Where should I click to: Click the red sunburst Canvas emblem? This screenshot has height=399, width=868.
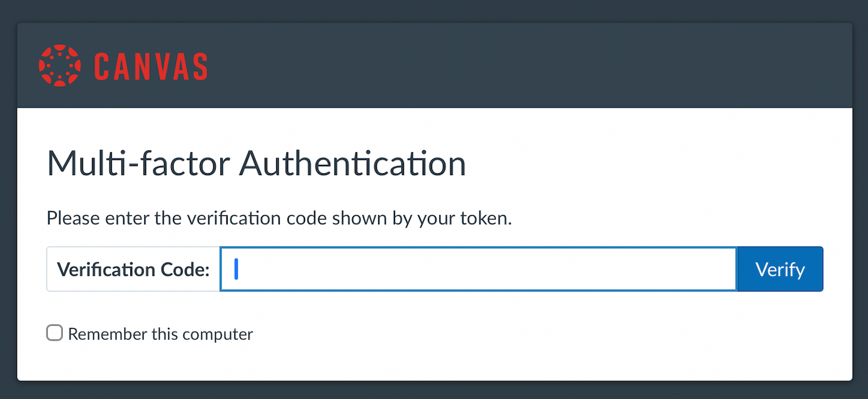coord(60,65)
